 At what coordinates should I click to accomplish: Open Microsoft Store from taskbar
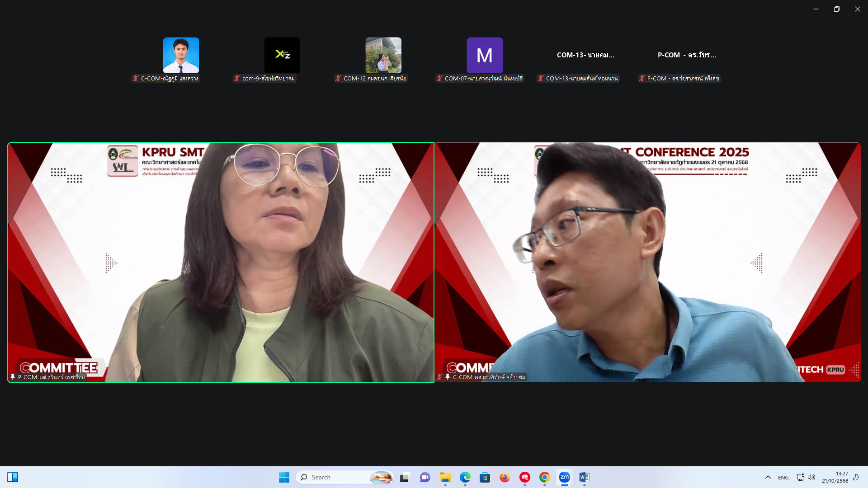click(485, 477)
